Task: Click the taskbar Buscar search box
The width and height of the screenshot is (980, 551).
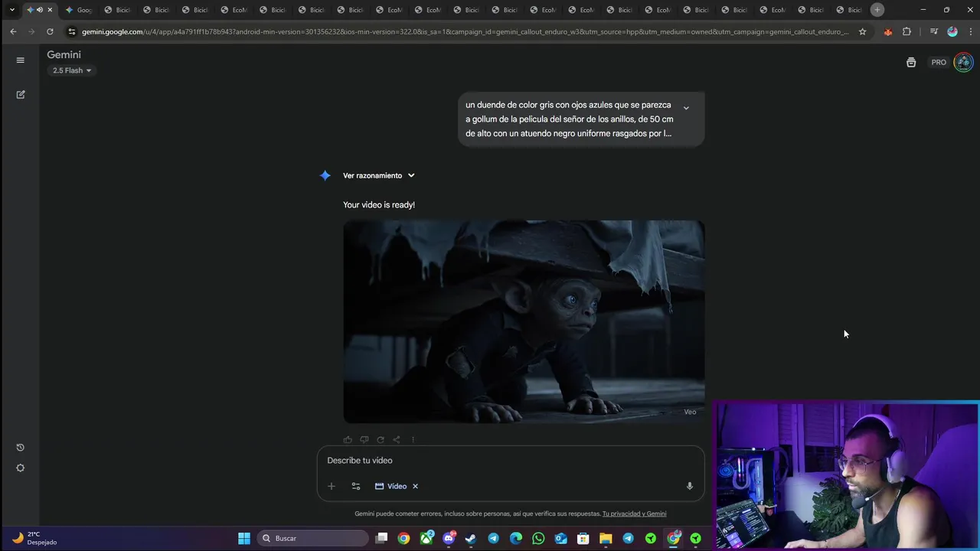Action: point(312,539)
